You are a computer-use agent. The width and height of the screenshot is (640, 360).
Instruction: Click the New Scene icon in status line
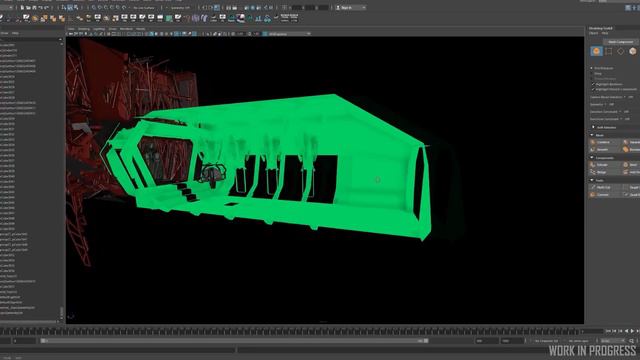(22, 7)
